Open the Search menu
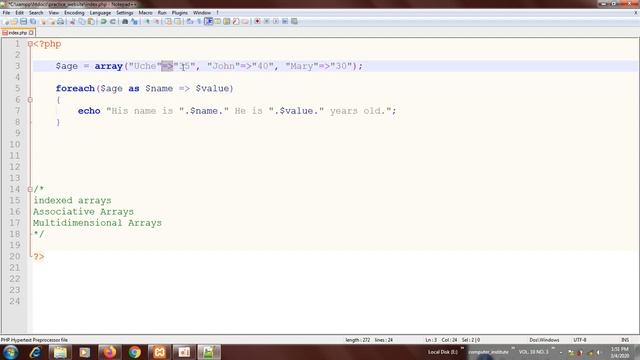 tap(36, 13)
